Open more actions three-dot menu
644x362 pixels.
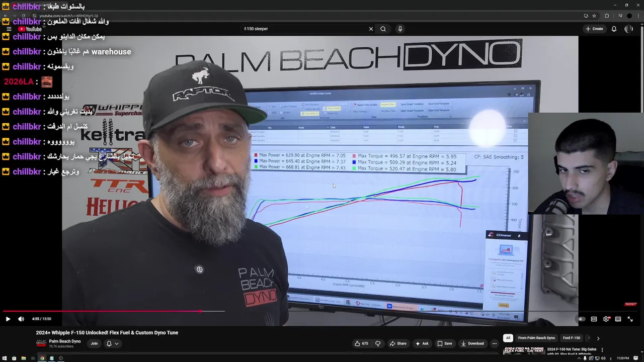(x=494, y=343)
